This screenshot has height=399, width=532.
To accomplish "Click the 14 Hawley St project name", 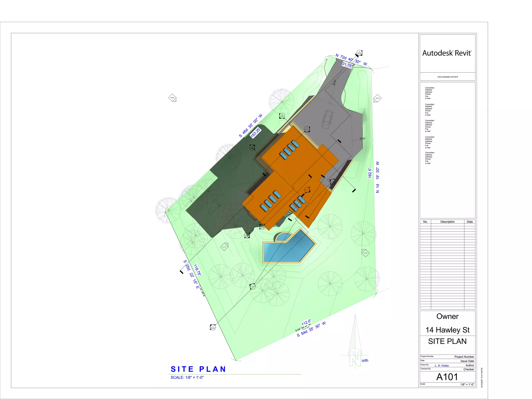I will [x=447, y=330].
